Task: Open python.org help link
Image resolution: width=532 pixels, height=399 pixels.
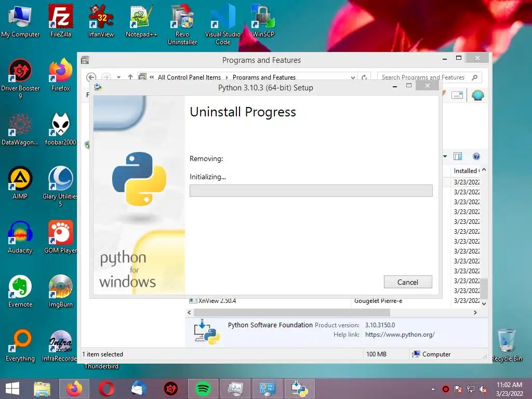Action: coord(400,335)
